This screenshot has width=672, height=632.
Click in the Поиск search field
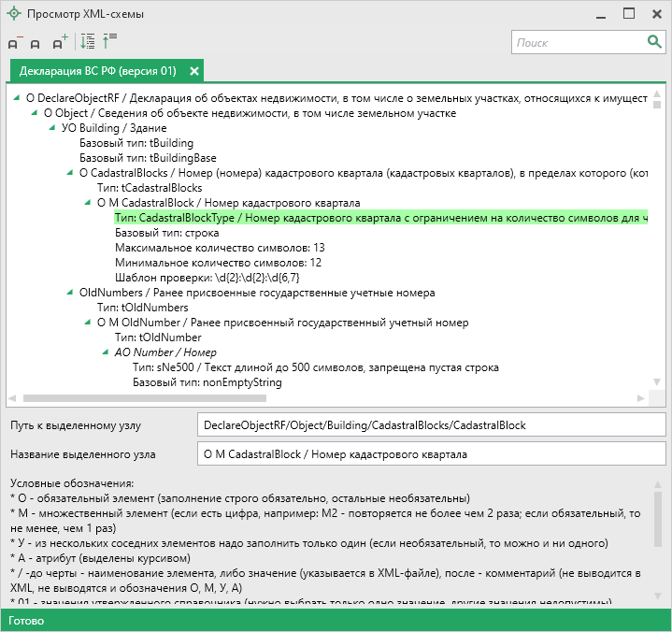pyautogui.click(x=575, y=42)
